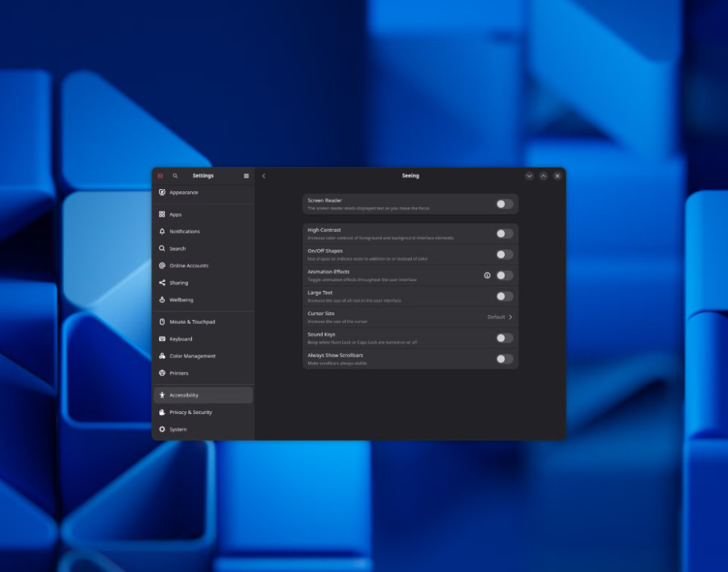Click the Online Accounts at-sign icon

(x=162, y=265)
